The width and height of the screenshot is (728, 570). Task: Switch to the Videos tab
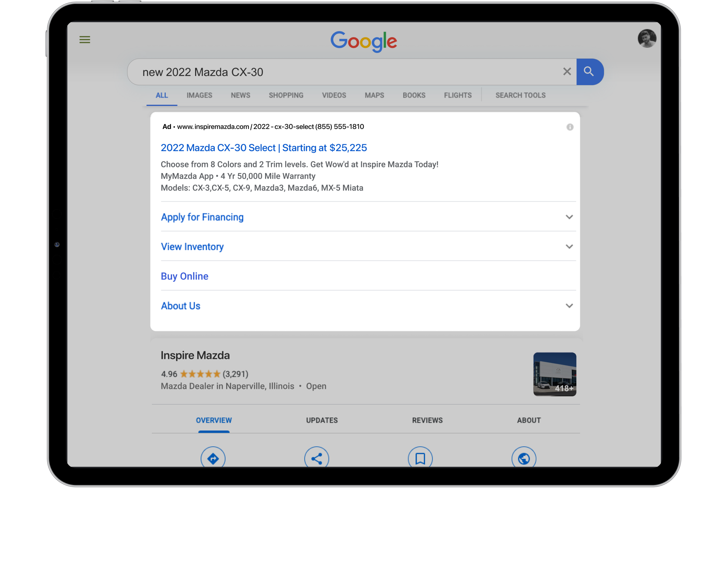pos(334,95)
